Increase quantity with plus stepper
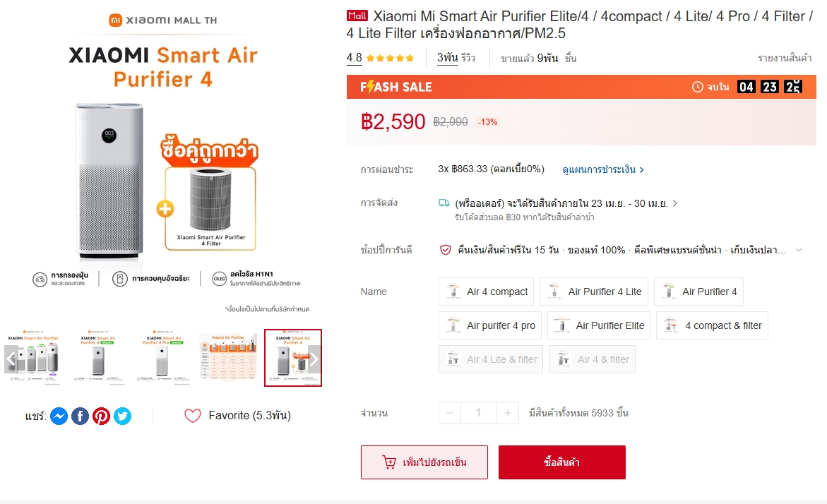The image size is (827, 504). (x=507, y=413)
